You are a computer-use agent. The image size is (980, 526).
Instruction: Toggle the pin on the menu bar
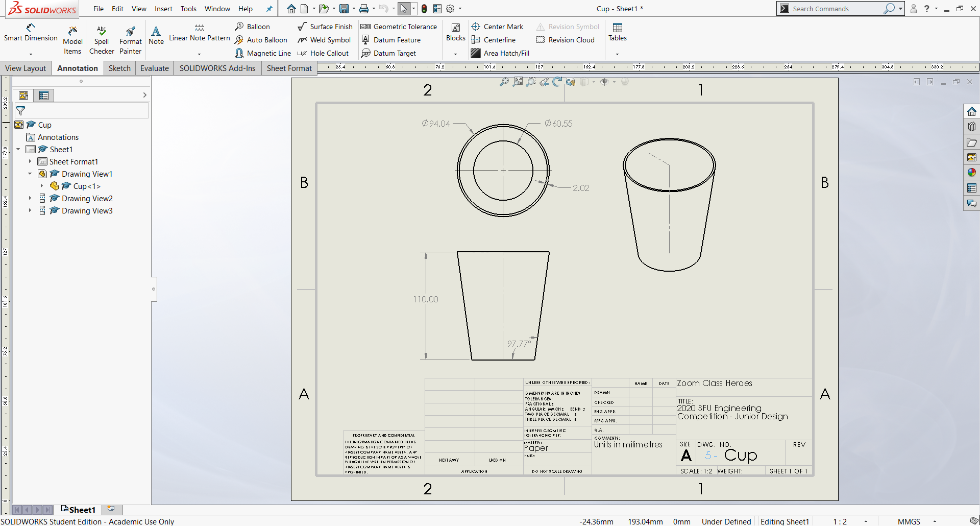[x=269, y=9]
